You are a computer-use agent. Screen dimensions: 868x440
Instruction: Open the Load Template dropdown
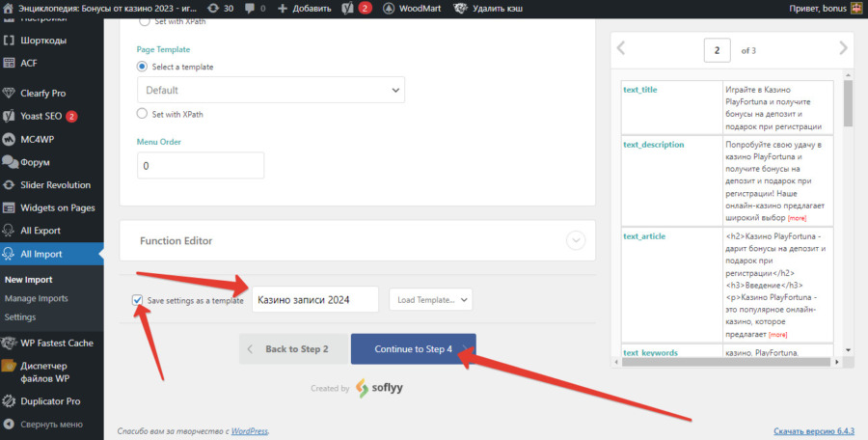pyautogui.click(x=431, y=300)
